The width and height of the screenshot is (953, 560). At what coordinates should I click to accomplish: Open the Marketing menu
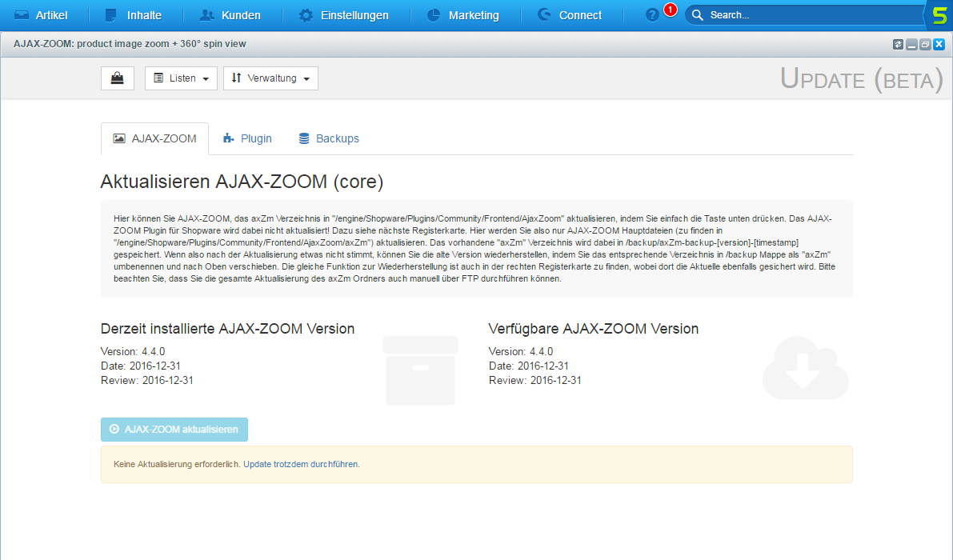(x=463, y=15)
